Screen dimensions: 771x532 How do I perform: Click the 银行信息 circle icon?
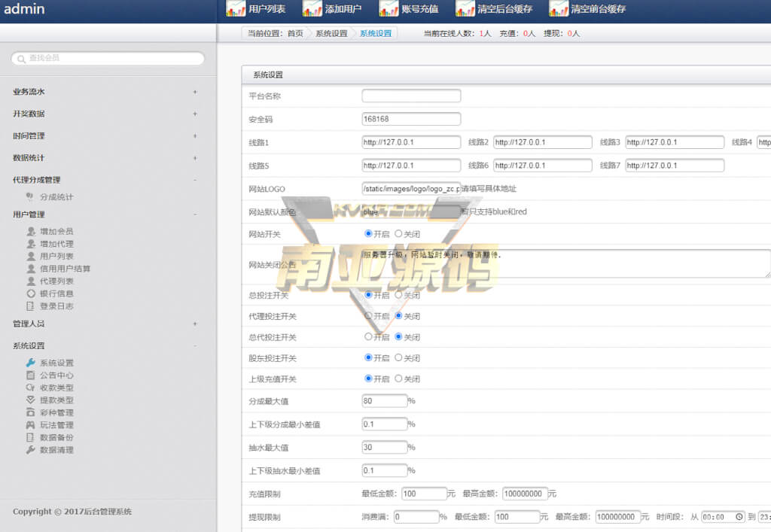31,293
